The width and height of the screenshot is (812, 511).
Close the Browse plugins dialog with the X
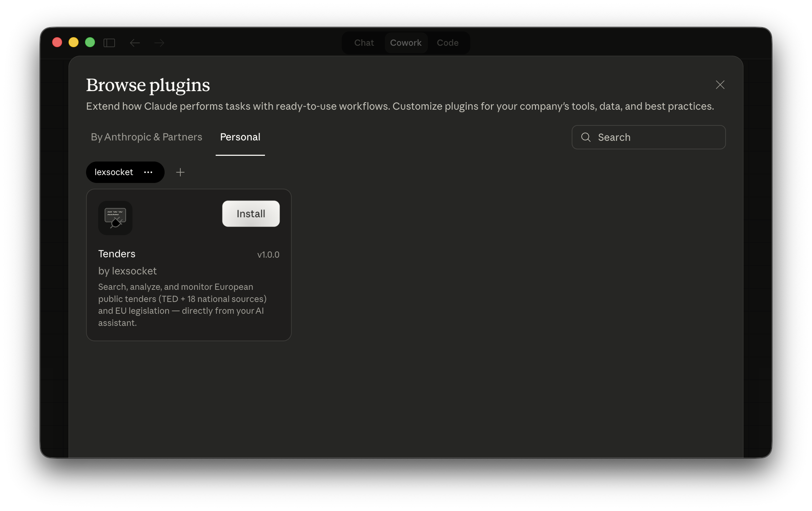[x=720, y=85]
